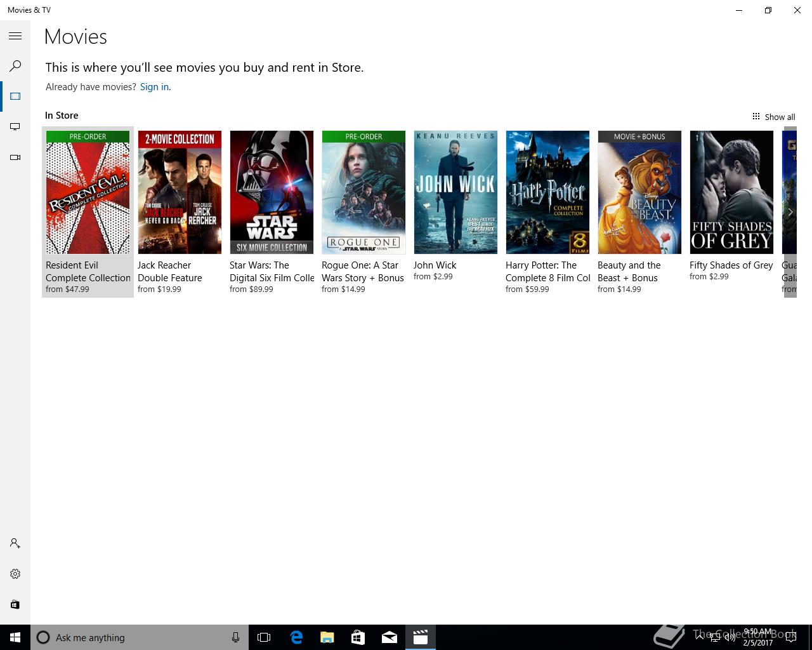Launch Microsoft Edge from taskbar
Image resolution: width=812 pixels, height=650 pixels.
click(296, 637)
